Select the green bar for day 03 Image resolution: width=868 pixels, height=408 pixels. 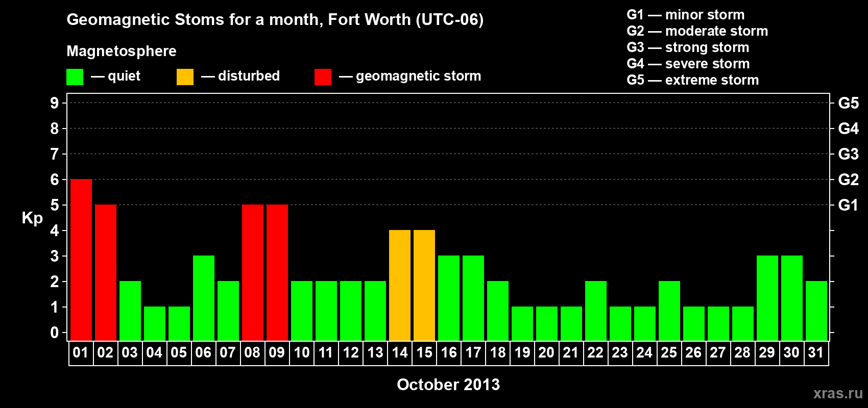pyautogui.click(x=130, y=311)
